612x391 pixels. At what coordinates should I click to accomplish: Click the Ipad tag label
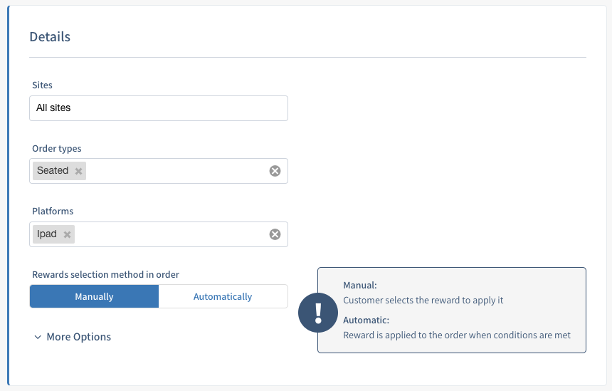pyautogui.click(x=47, y=234)
